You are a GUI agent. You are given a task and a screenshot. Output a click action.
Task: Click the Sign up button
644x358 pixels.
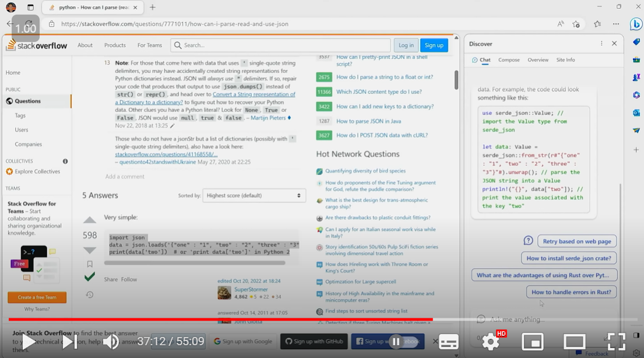[x=434, y=45]
